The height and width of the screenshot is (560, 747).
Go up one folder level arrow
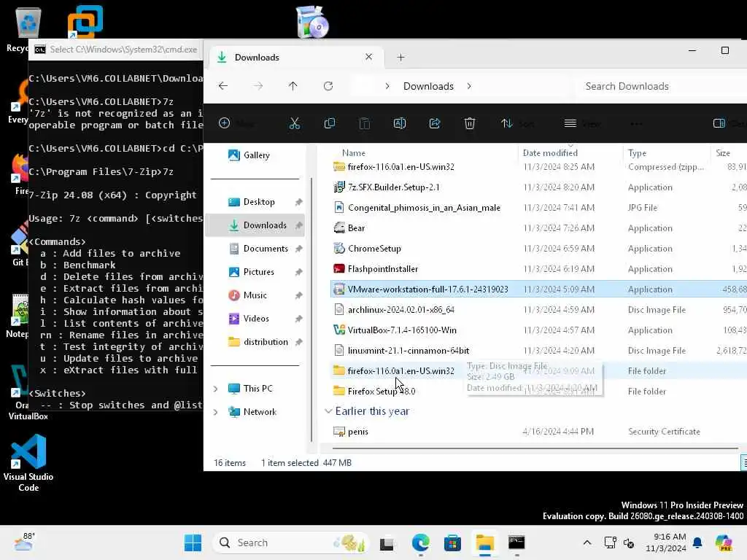click(x=293, y=86)
